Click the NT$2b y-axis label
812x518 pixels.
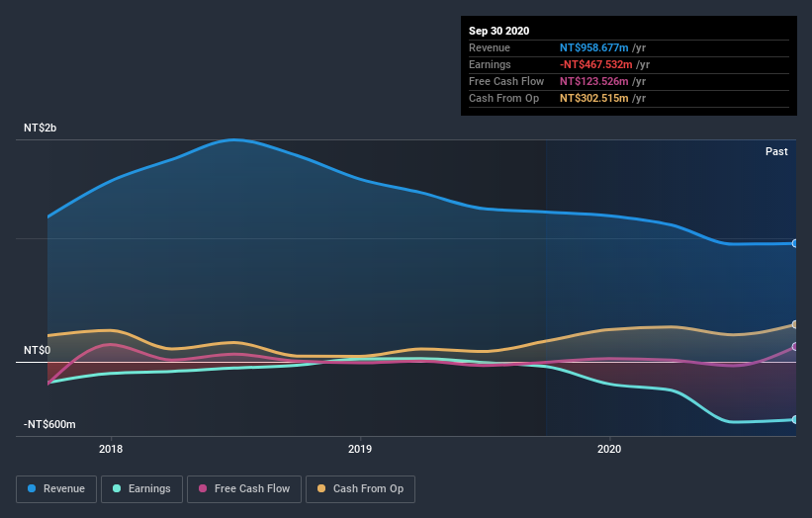40,128
